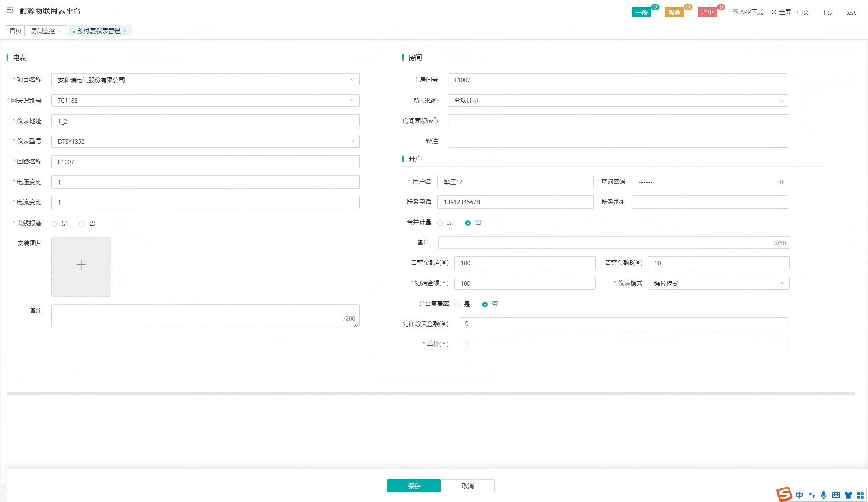Open the test user menu
Image resolution: width=868 pixels, height=502 pixels.
pos(851,13)
